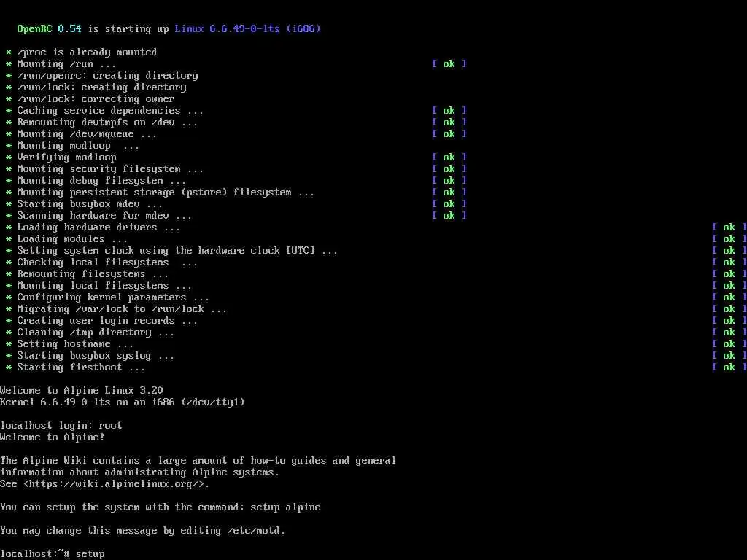The width and height of the screenshot is (747, 560).
Task: Click ok status for Starting firstboot
Action: [729, 367]
